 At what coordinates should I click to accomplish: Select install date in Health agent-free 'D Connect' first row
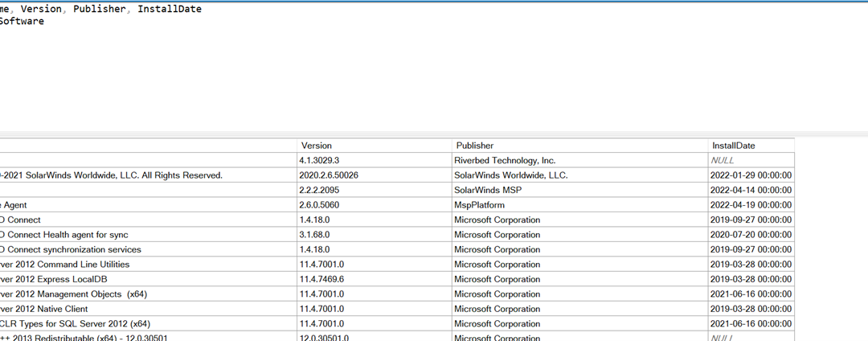point(751,220)
